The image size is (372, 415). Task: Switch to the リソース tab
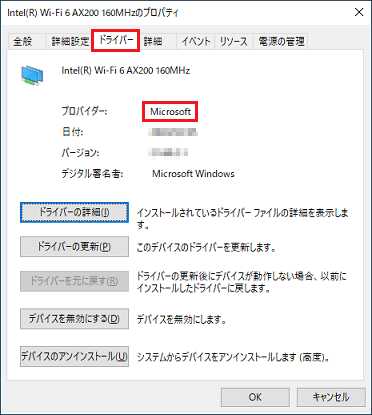[234, 42]
